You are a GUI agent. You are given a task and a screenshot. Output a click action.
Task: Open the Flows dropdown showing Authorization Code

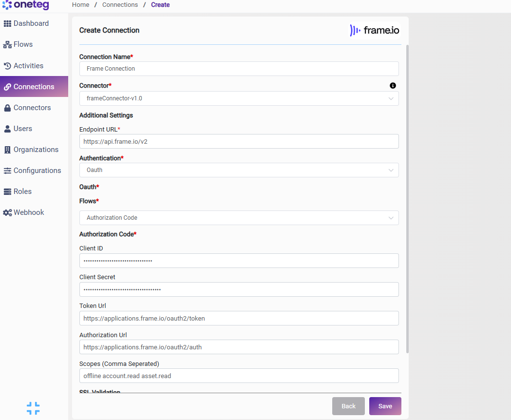pos(239,218)
